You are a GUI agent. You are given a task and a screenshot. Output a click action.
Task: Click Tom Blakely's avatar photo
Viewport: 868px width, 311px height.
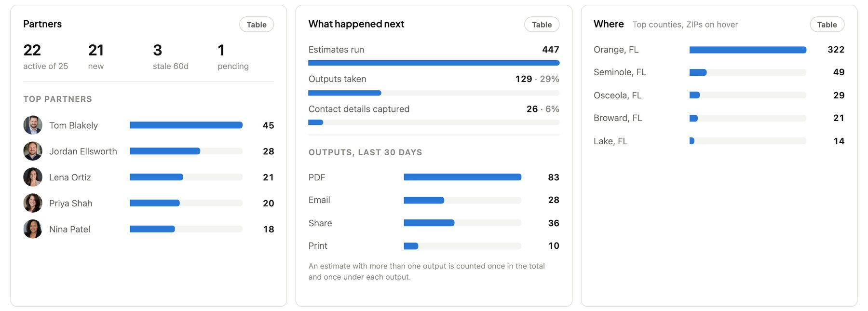(33, 125)
